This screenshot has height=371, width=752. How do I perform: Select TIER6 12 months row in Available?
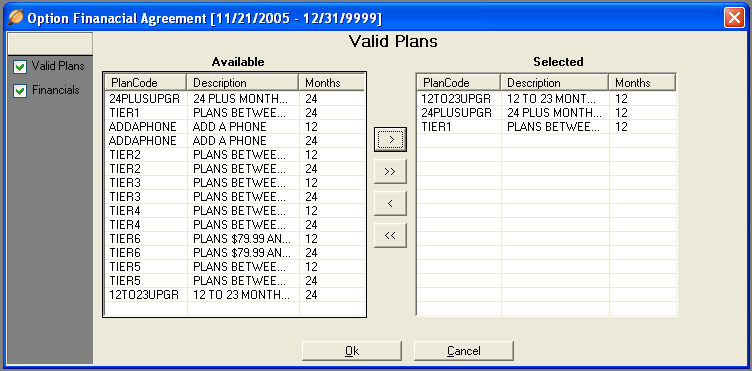[235, 238]
